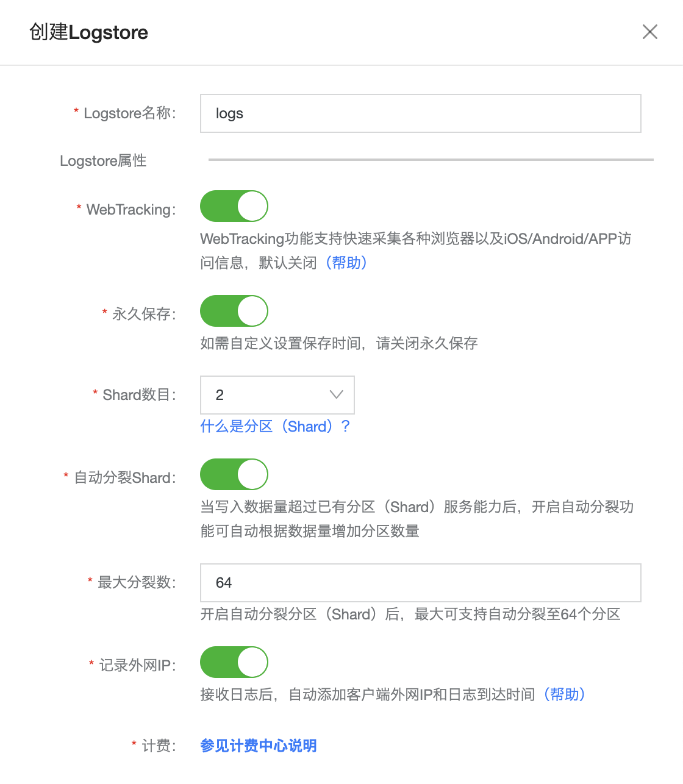Image resolution: width=683 pixels, height=784 pixels.
Task: Click the 最大分裂数 field label
Action: (137, 583)
